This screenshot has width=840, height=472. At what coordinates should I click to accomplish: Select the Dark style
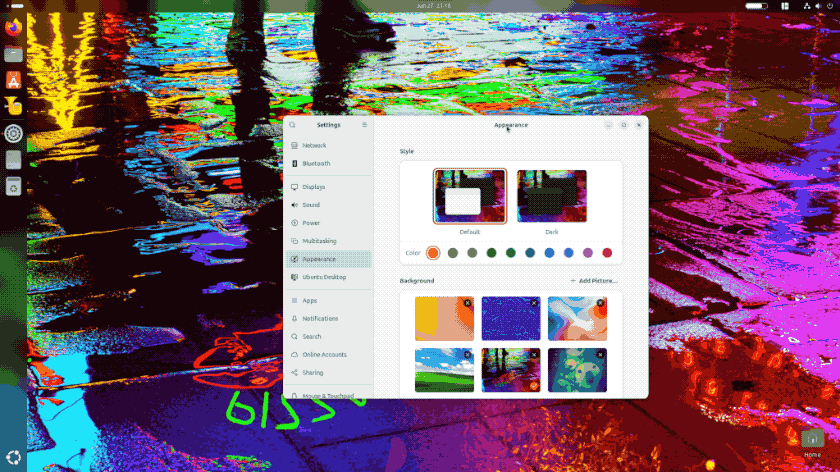pos(552,196)
